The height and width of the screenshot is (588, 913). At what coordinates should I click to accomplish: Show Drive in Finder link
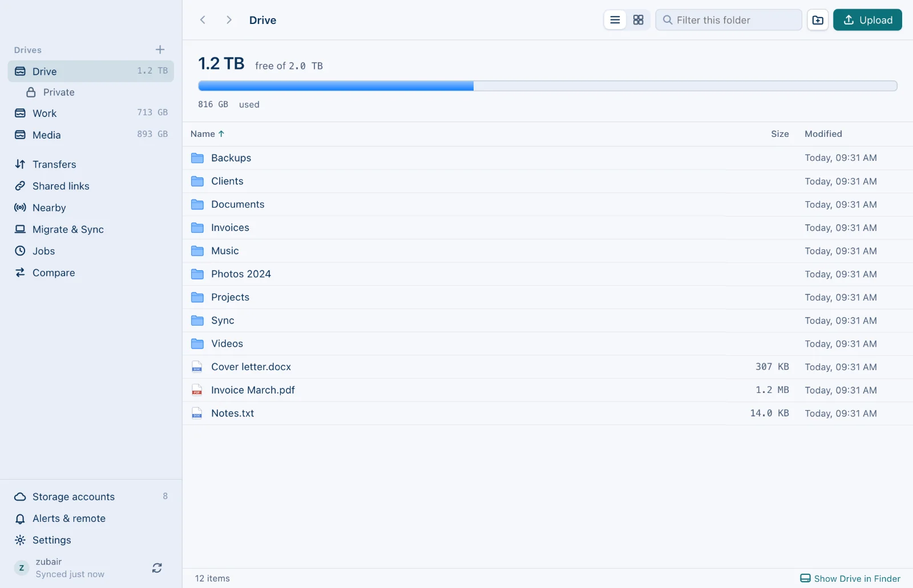tap(850, 578)
